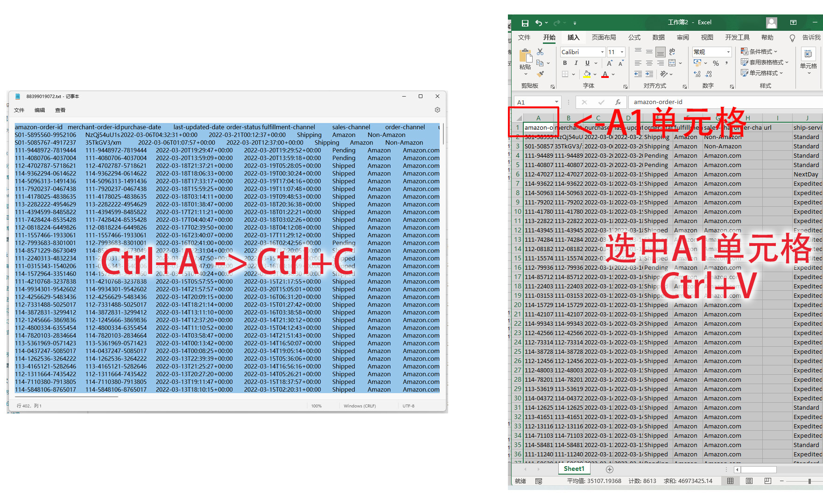The height and width of the screenshot is (504, 823).
Task: Apply cell borders with the borders icon
Action: pos(565,74)
